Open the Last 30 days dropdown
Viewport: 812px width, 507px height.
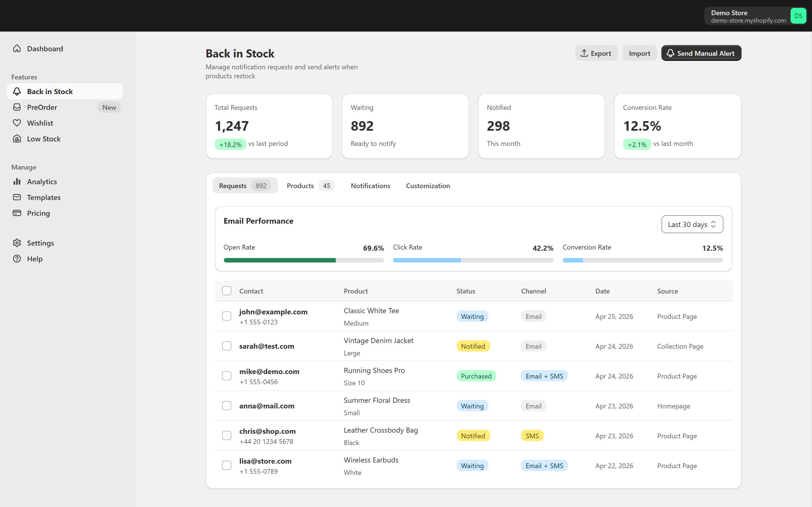coord(692,224)
